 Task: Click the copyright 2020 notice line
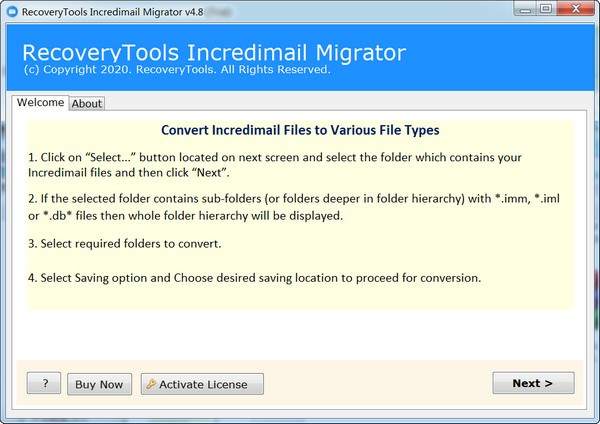[176, 71]
